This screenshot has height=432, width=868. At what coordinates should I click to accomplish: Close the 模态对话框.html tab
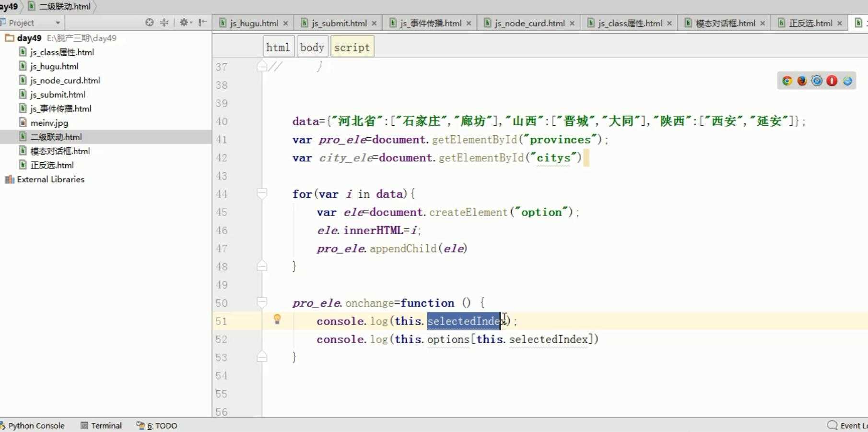pos(762,23)
